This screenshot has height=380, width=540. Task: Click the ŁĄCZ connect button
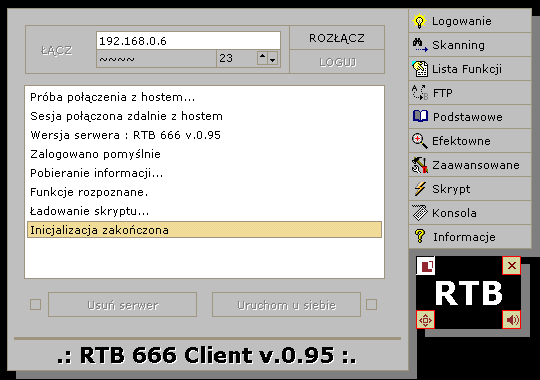(56, 50)
